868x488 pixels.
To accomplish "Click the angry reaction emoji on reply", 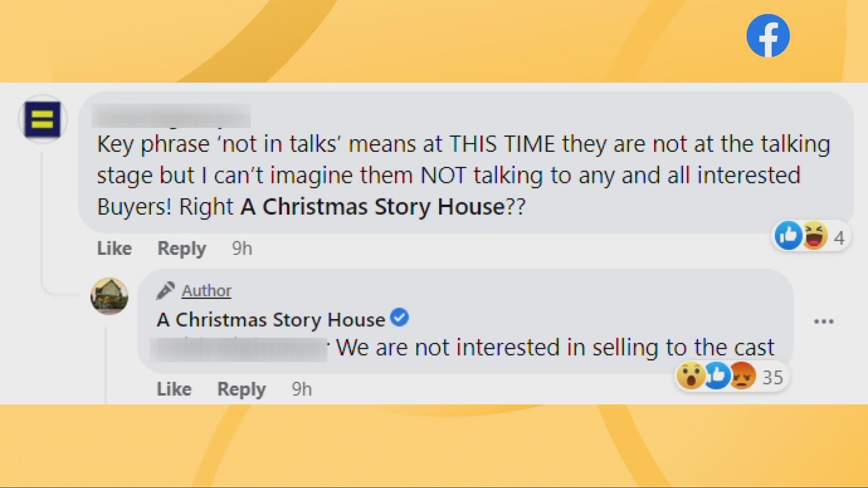I will (x=743, y=376).
